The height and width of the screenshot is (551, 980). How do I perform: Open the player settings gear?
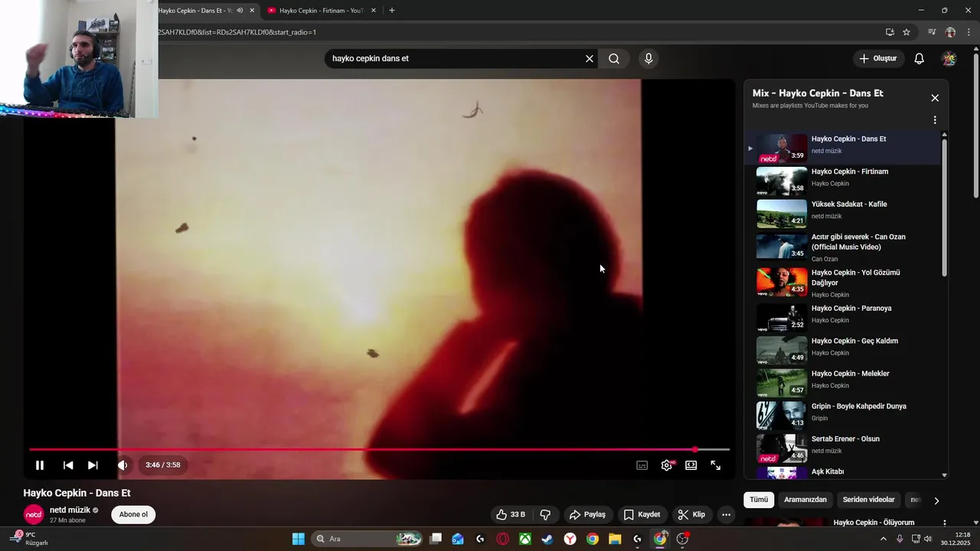(667, 465)
